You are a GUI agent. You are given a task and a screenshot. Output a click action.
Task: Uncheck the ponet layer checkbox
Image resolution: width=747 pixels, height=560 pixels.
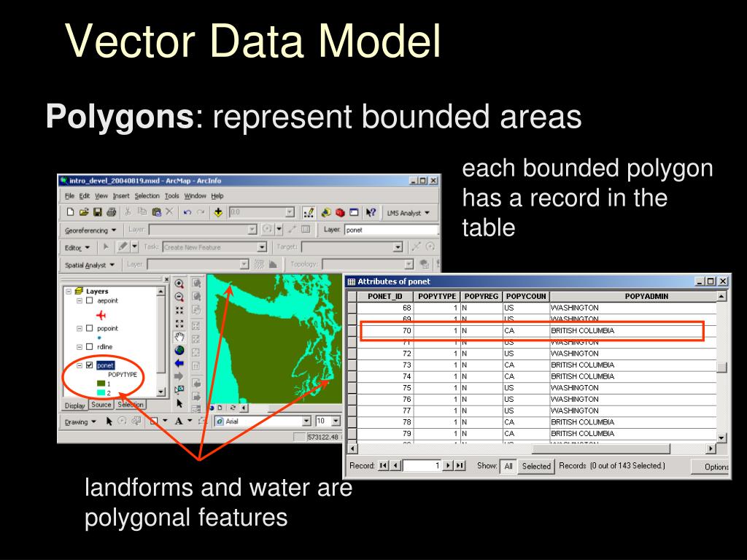[x=89, y=365]
